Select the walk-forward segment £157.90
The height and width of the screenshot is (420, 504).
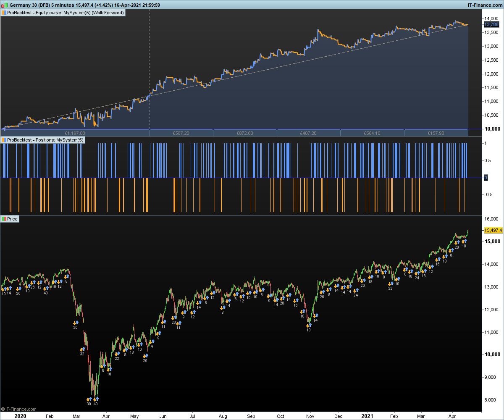tap(436, 133)
